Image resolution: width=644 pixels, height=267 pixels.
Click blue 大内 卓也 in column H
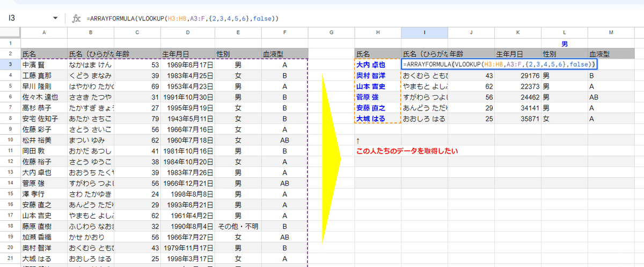378,64
